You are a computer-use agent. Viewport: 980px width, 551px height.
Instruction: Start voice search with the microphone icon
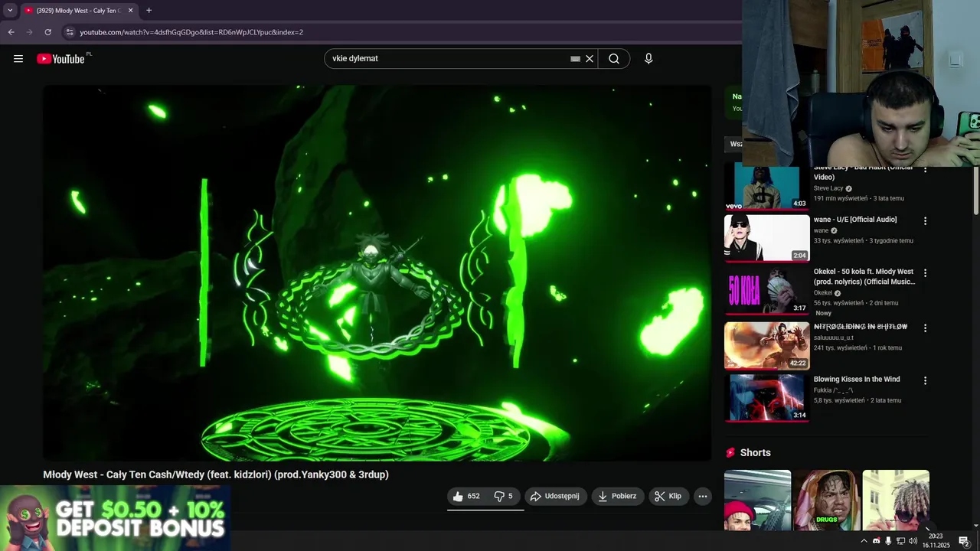(648, 58)
